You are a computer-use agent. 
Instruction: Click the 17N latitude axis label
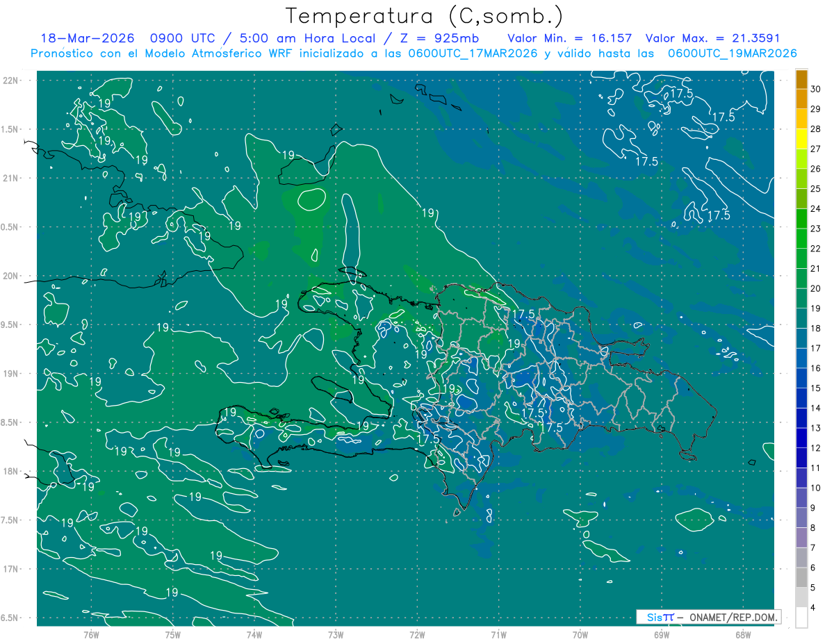click(x=10, y=569)
